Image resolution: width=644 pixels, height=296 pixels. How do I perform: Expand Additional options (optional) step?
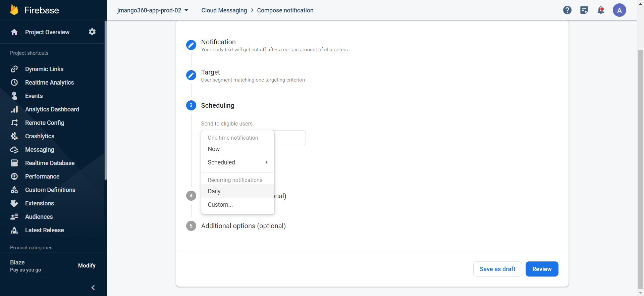[243, 226]
